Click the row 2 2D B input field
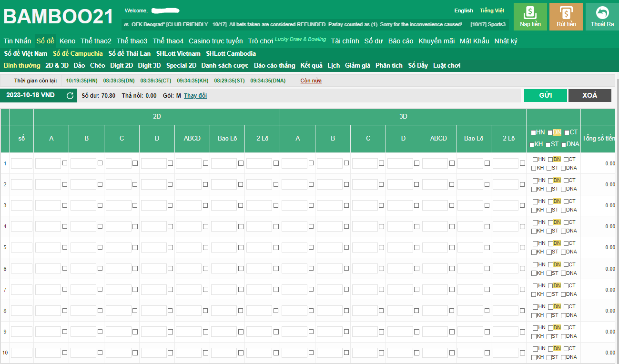Screen dimensions: 619x364 (83, 184)
